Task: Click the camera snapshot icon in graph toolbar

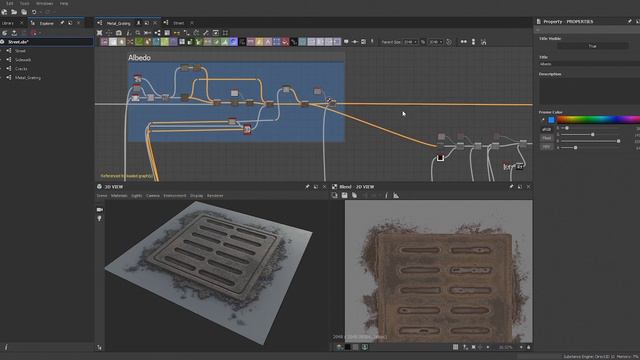Action: [x=119, y=33]
